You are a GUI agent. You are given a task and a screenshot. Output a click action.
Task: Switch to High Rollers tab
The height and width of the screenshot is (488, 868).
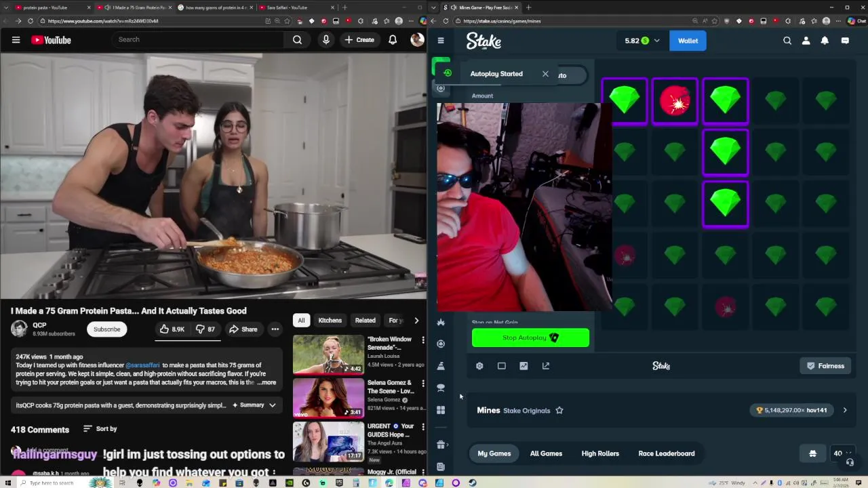point(600,453)
